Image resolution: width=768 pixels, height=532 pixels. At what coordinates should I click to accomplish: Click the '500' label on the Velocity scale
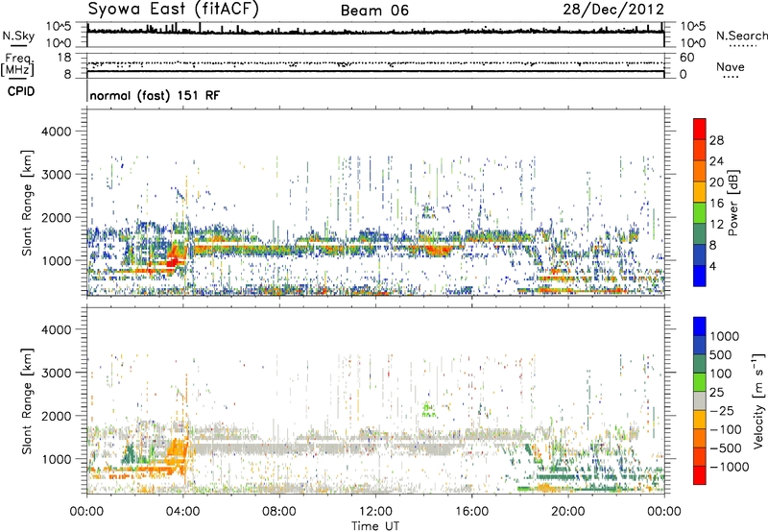721,355
